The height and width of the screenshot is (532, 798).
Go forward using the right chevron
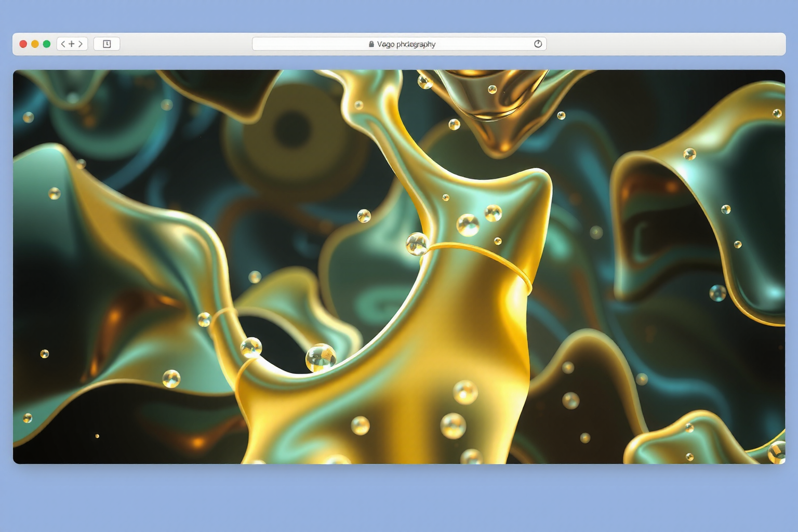pos(81,44)
